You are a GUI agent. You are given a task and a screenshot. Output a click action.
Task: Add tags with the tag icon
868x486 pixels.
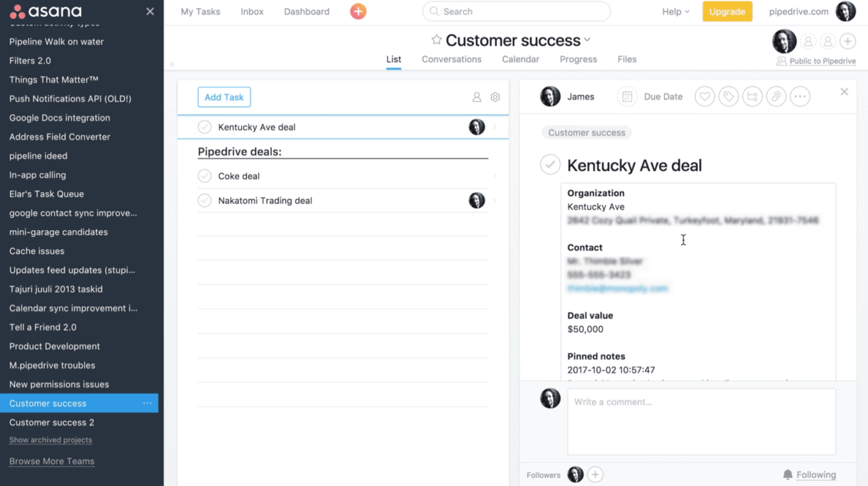pos(728,96)
